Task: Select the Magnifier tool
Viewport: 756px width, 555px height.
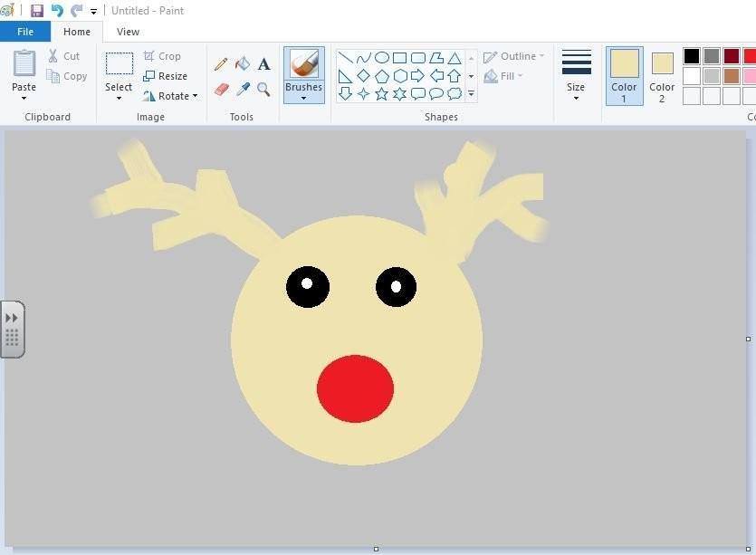Action: coord(263,89)
